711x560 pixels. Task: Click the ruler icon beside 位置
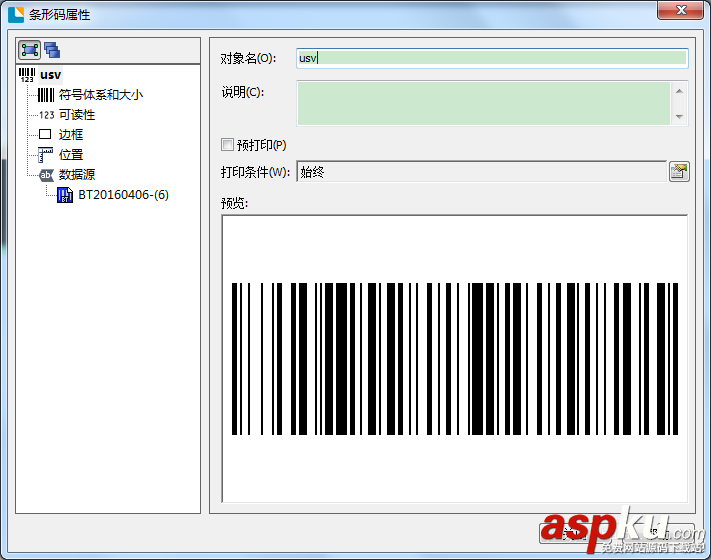45,155
